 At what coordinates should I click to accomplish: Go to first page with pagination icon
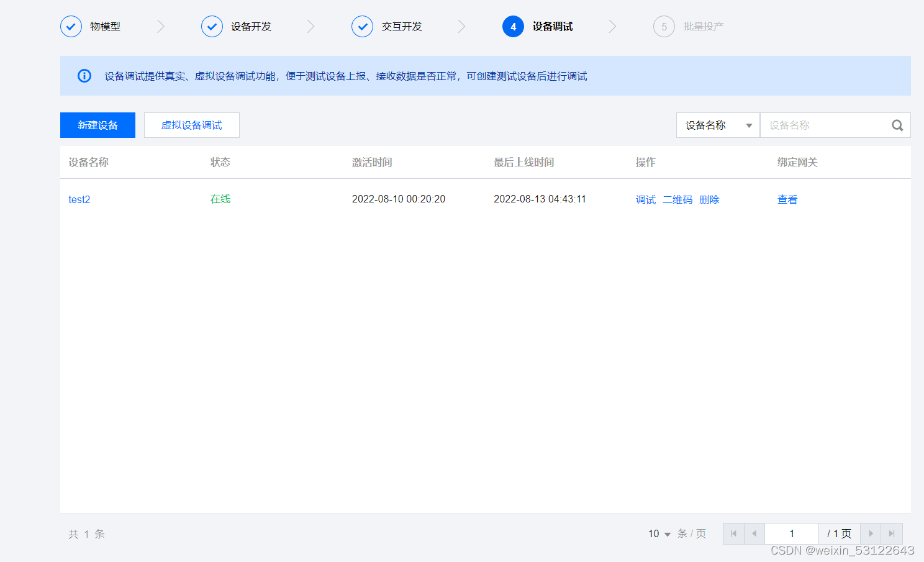tap(733, 533)
